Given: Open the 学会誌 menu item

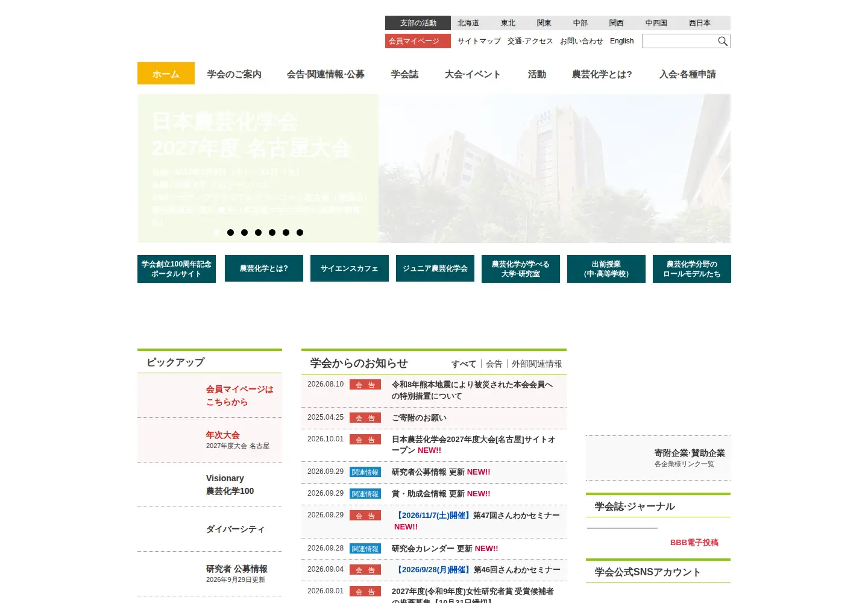Looking at the screenshot, I should (404, 74).
